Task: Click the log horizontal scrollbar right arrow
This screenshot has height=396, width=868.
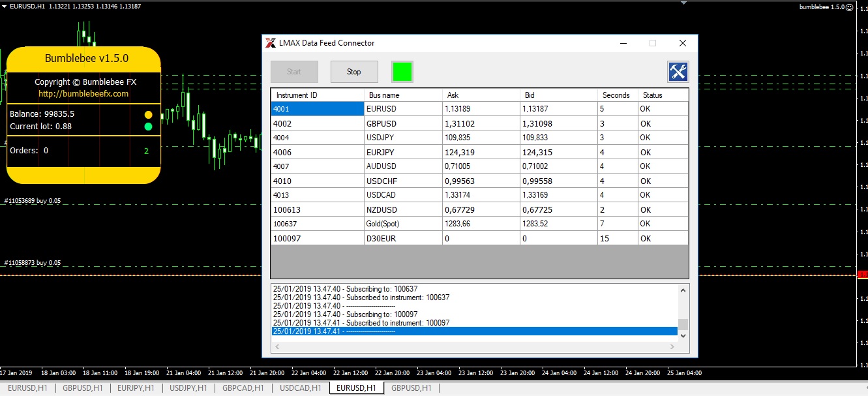Action: click(x=672, y=346)
